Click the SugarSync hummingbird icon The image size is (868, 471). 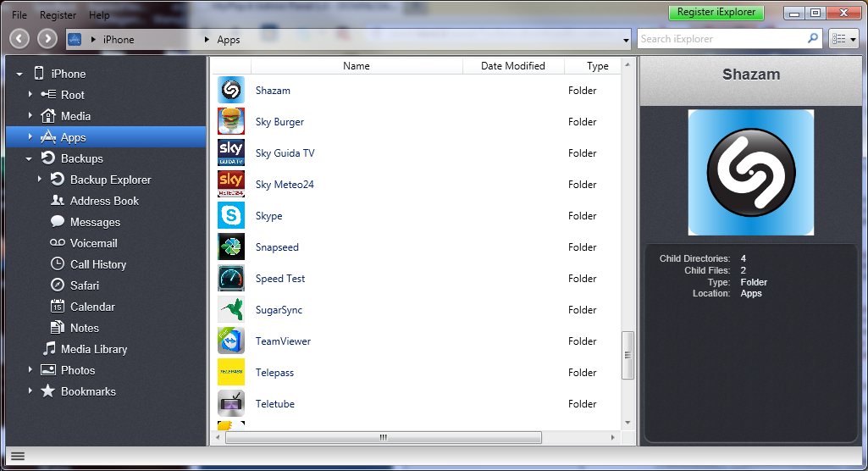[231, 309]
